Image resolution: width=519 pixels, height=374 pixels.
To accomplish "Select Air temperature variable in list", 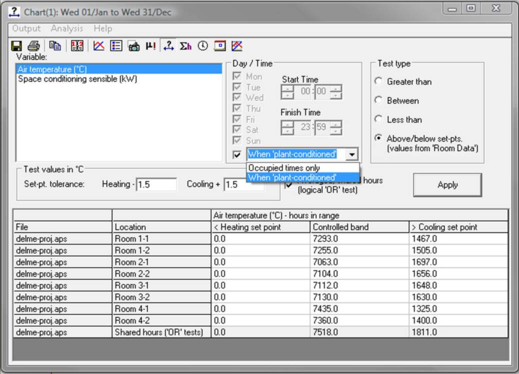I will click(119, 69).
